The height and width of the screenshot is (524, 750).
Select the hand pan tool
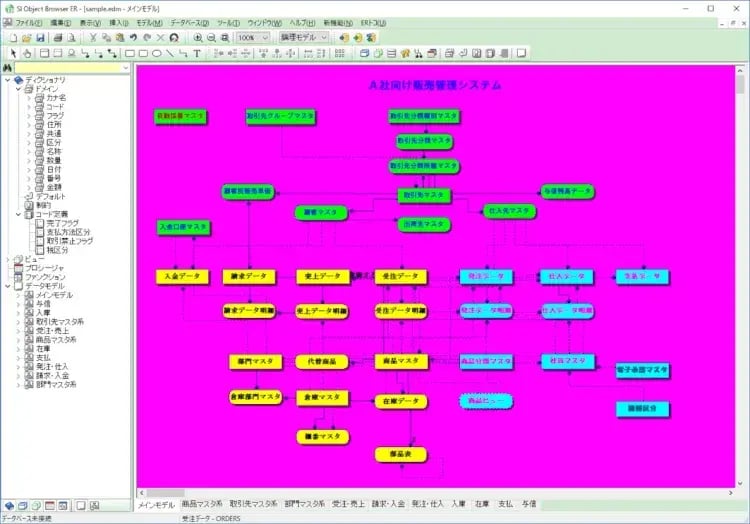[x=27, y=53]
